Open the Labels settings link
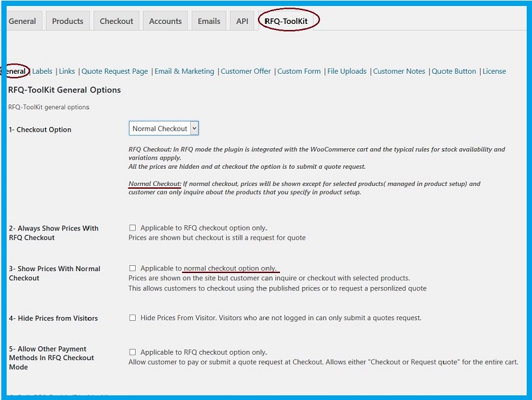Image resolution: width=532 pixels, height=400 pixels. coord(42,71)
